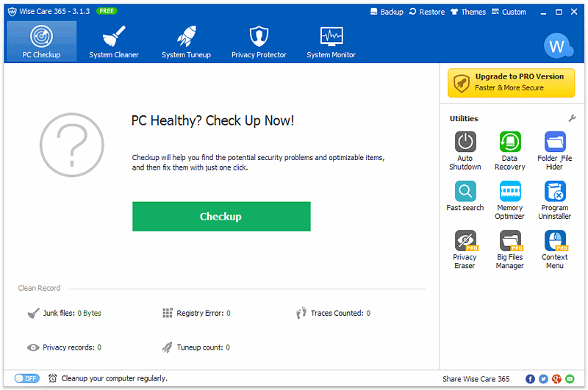Click the Tuneup count value 0
Viewport: 588px width, 390px height.
point(228,347)
